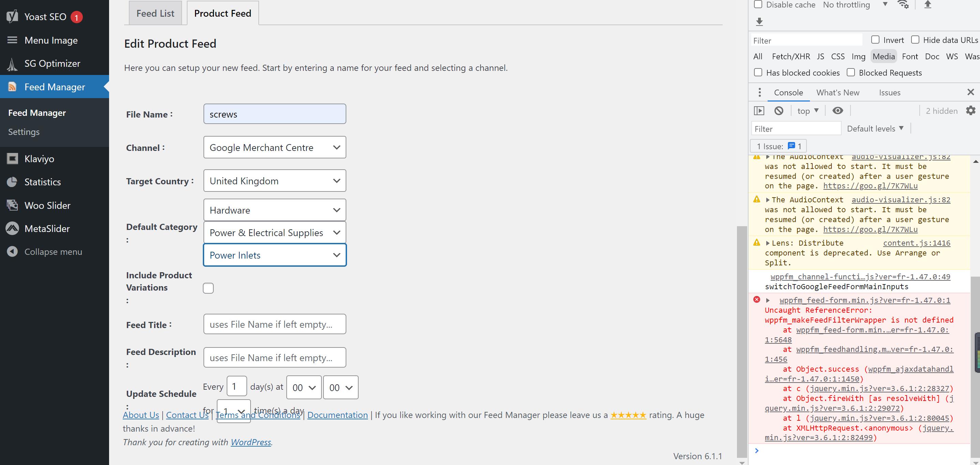The image size is (980, 465).
Task: Click the 1 Issue button
Action: click(778, 146)
